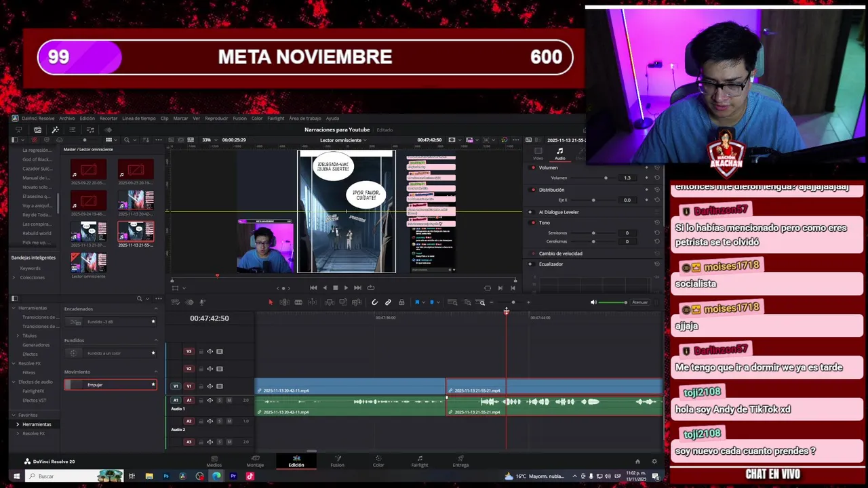Select the Fundido a un color effect
Screen dimensions: 868x488
(x=111, y=353)
